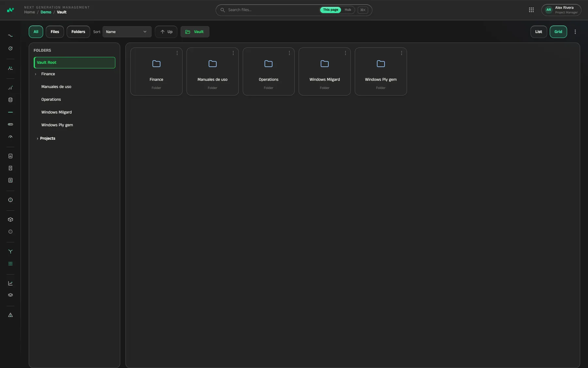Click the Vault path button
588x368 pixels.
pyautogui.click(x=195, y=32)
